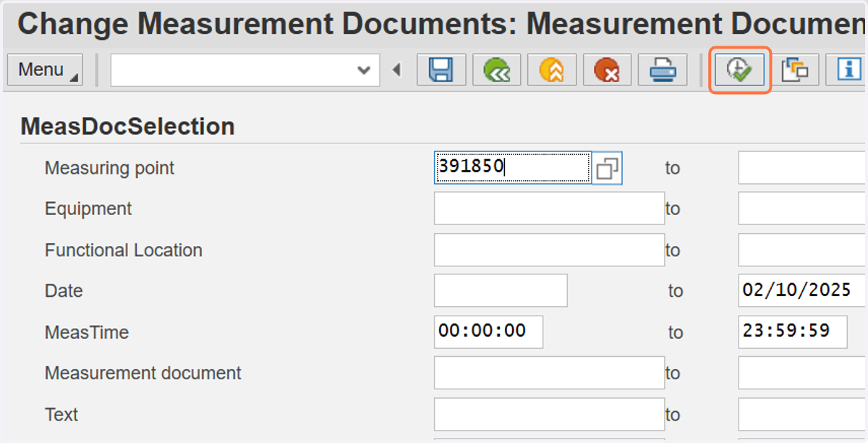The height and width of the screenshot is (443, 868).
Task: Click the Text from field
Action: pos(549,414)
